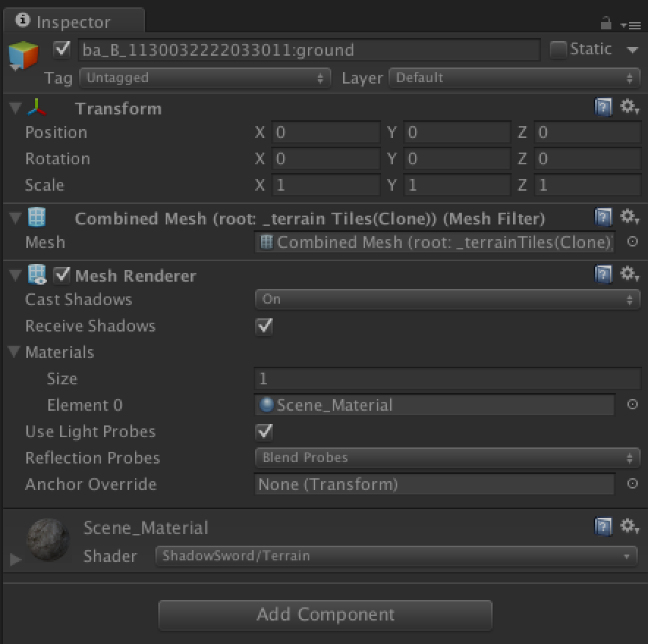Open the Inspector panel options menu
Viewport: 648px width, 644px height.
pos(630,24)
